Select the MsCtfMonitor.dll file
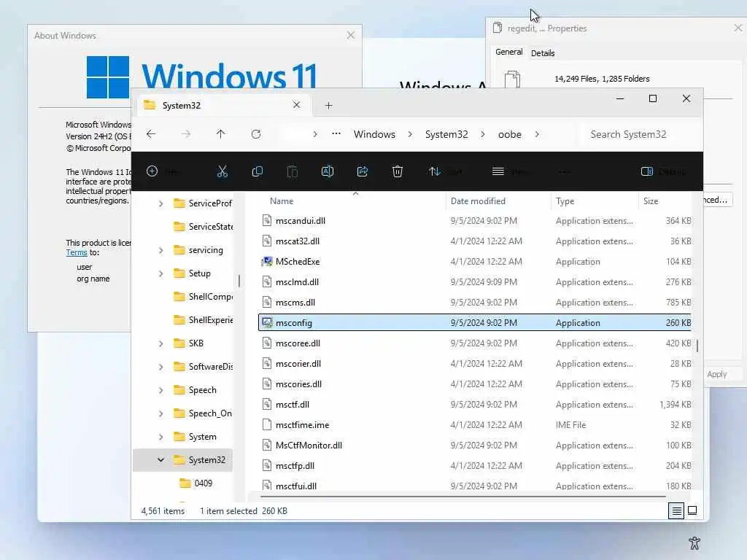Screen dimensions: 747x560 (474, 446)
